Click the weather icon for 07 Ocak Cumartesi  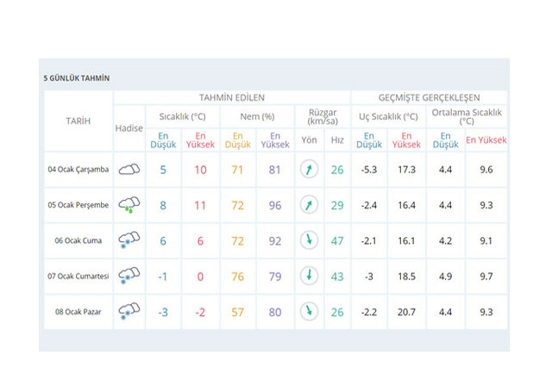point(129,276)
